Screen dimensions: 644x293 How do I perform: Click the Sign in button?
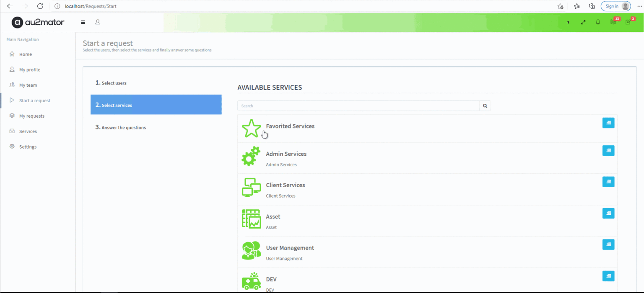click(615, 6)
